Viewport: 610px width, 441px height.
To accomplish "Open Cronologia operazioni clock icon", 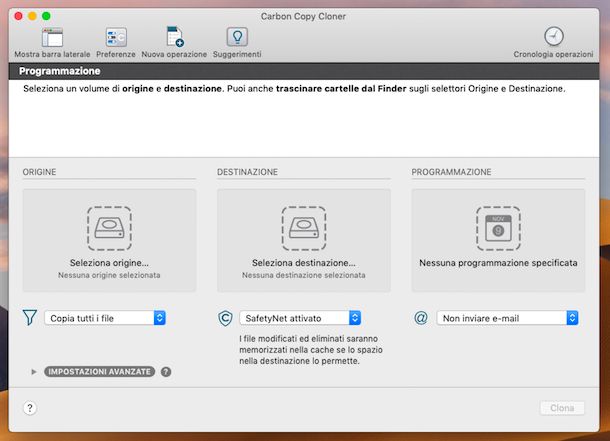I will tap(554, 37).
